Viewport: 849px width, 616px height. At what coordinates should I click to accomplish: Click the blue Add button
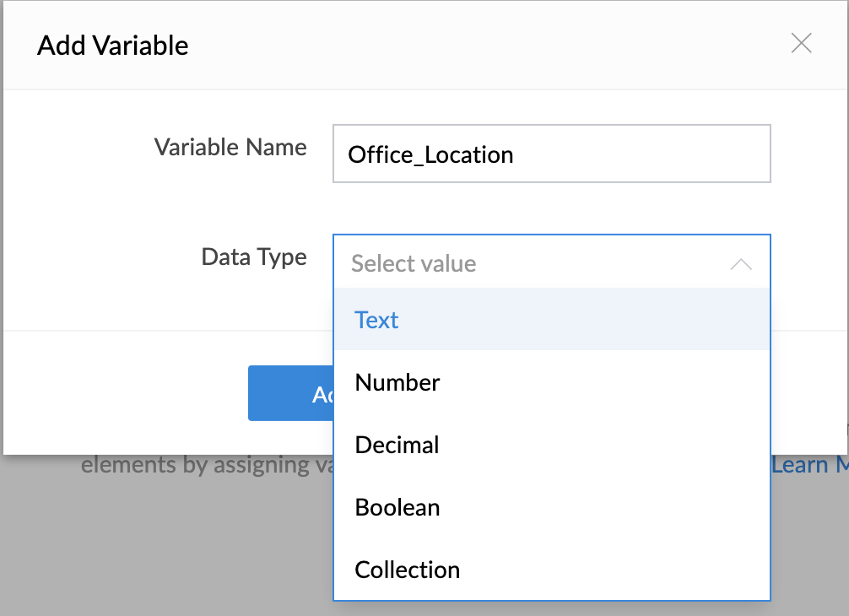[x=290, y=393]
